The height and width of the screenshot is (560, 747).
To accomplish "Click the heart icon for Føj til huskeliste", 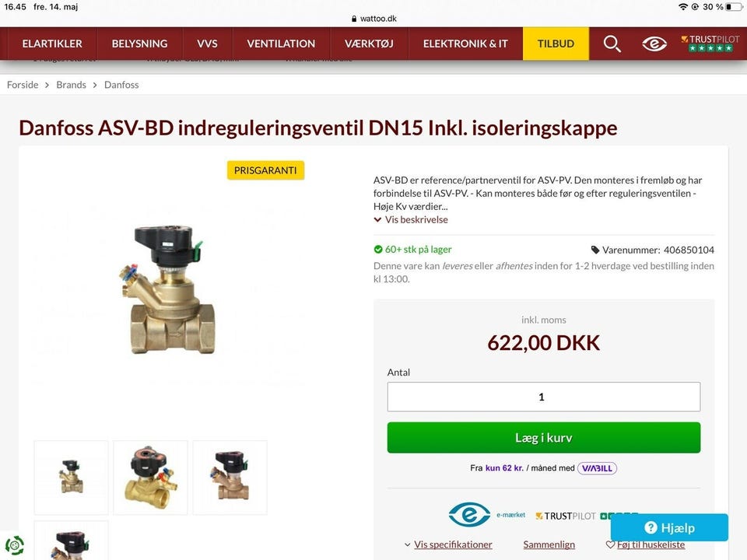I will pos(610,544).
